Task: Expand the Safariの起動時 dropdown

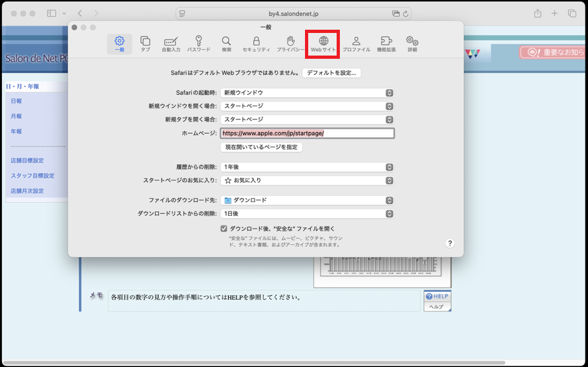Action: pyautogui.click(x=307, y=93)
